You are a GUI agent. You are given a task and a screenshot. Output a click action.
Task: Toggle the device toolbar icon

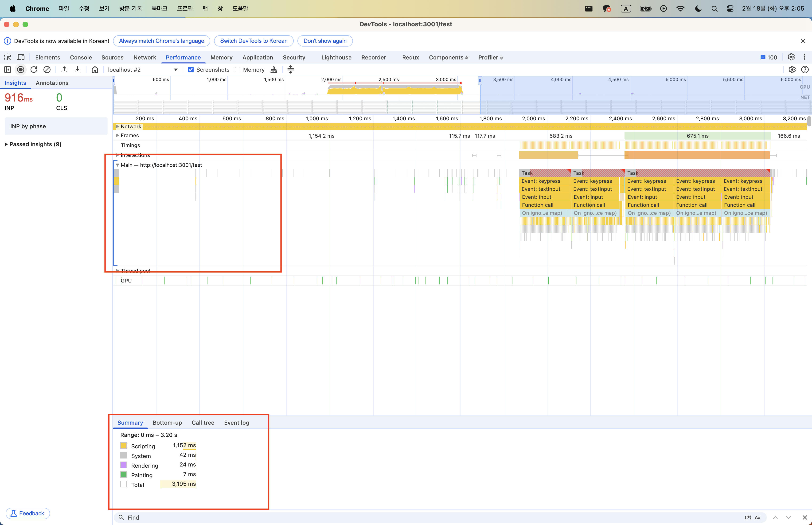pyautogui.click(x=21, y=57)
